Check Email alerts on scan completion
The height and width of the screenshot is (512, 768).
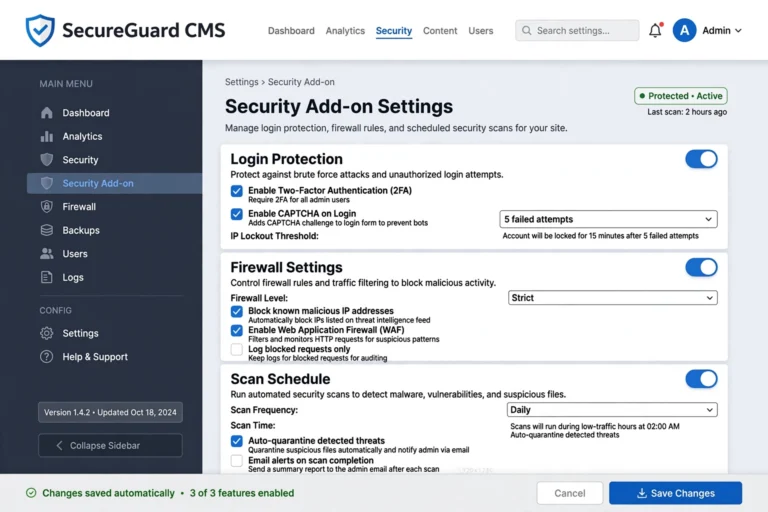[237, 461]
